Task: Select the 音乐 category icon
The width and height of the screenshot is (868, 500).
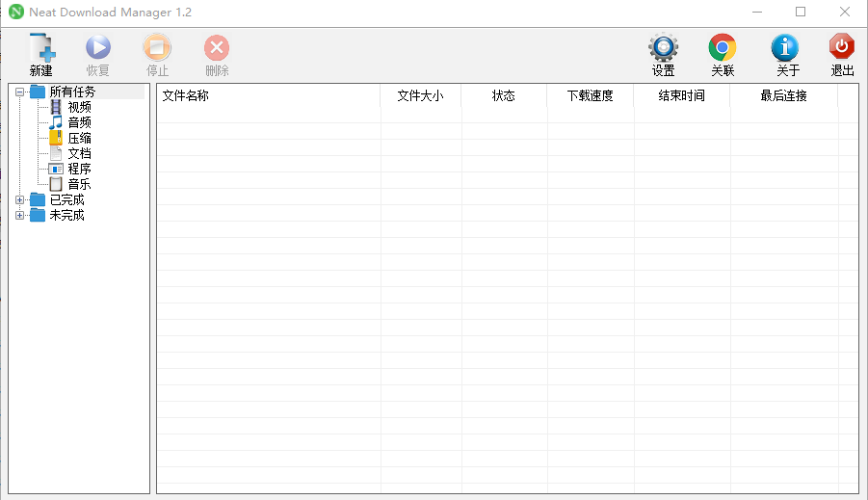Action: 56,184
